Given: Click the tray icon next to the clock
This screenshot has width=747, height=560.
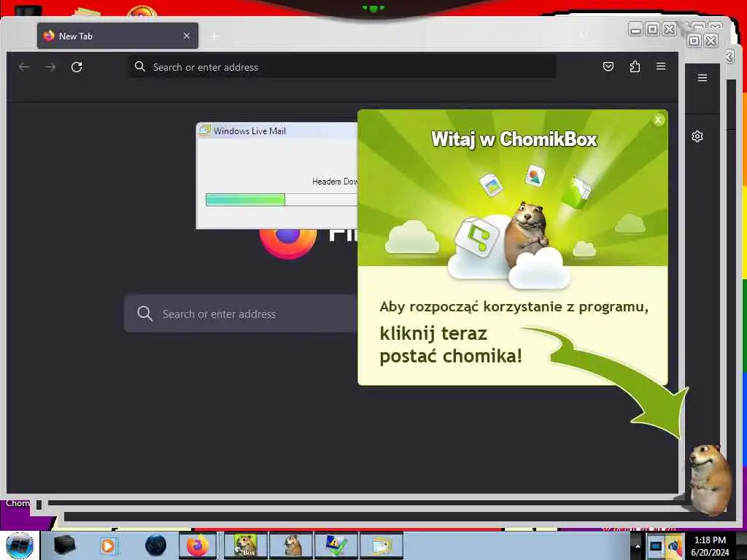Looking at the screenshot, I should pyautogui.click(x=674, y=545).
